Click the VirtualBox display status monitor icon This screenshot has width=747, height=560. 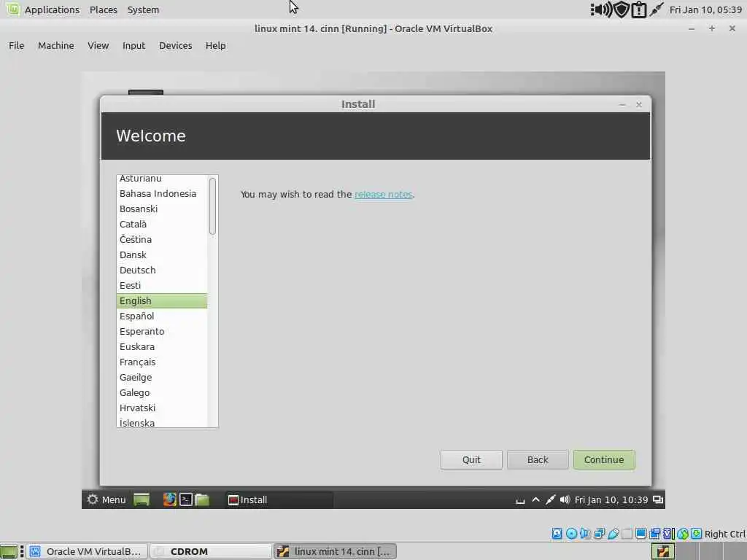[640, 533]
